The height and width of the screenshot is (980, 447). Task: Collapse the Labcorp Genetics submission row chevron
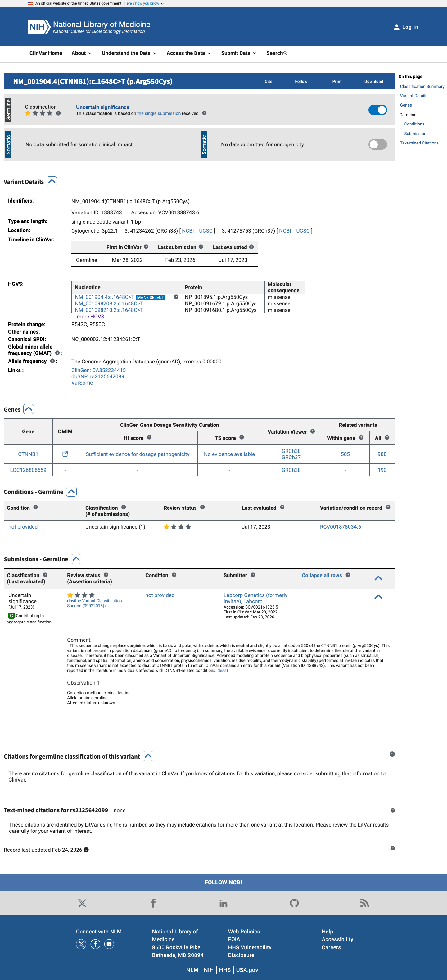pos(378,597)
